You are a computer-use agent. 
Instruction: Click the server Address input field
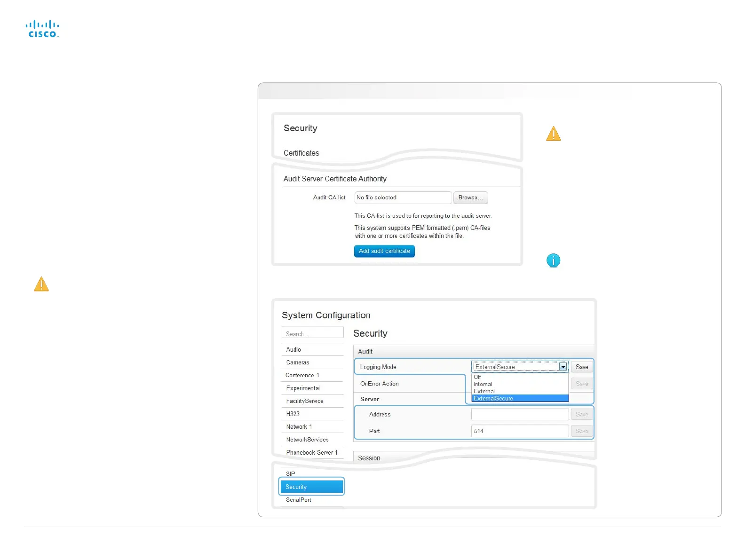coord(520,414)
